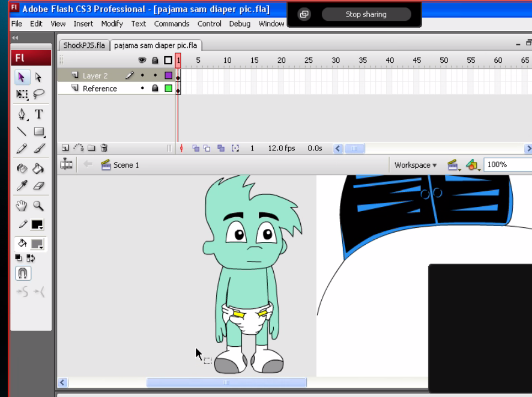The width and height of the screenshot is (532, 397).
Task: Hide the timeline with toggle button
Action: pyautogui.click(x=66, y=165)
